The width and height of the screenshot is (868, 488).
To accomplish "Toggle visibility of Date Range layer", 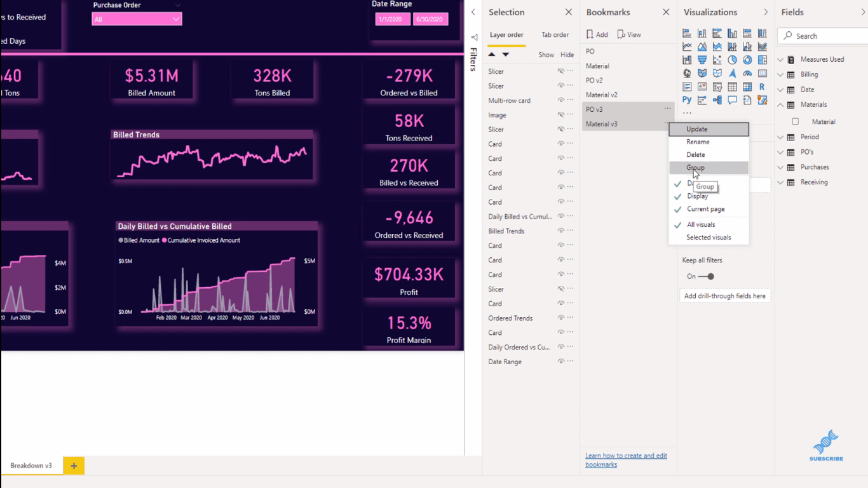I will click(x=561, y=362).
